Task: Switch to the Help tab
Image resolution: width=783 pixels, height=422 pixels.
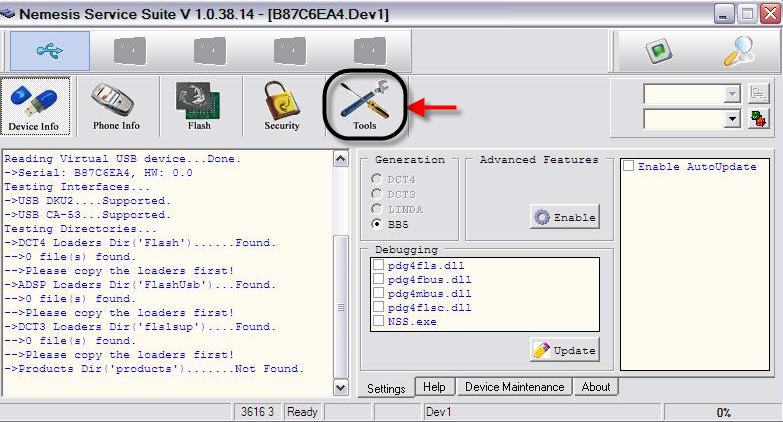Action: tap(434, 387)
